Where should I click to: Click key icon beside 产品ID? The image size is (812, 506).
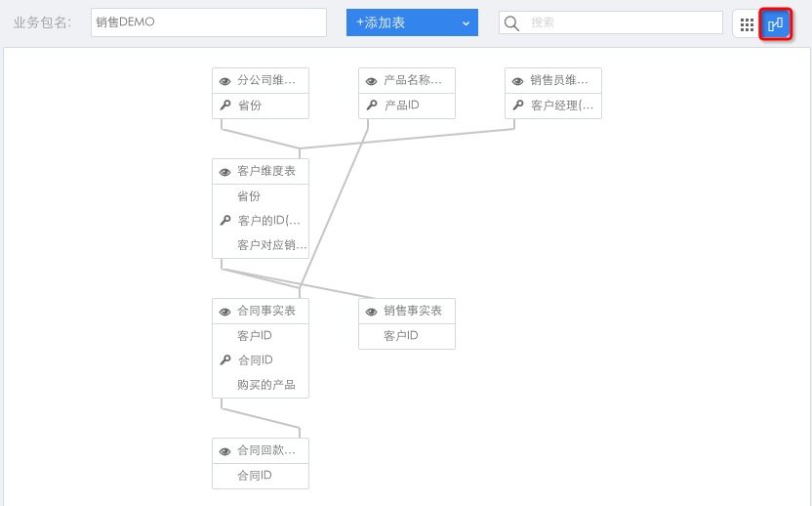click(x=372, y=105)
